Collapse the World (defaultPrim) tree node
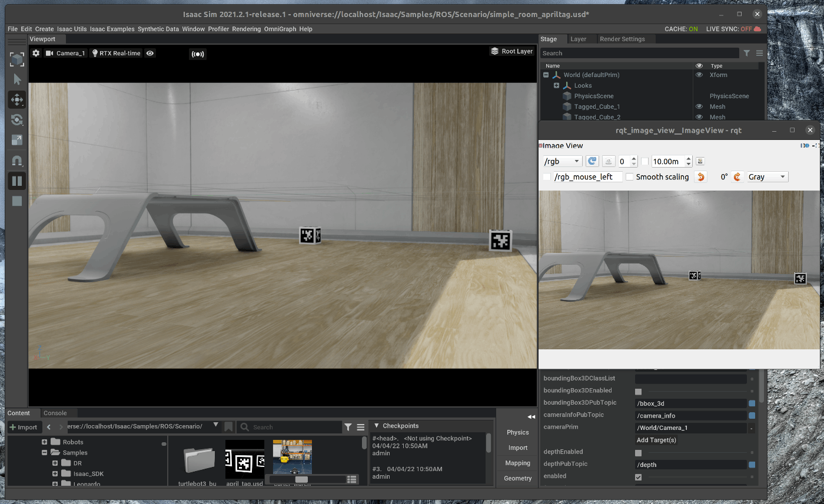The image size is (824, 504). (546, 75)
